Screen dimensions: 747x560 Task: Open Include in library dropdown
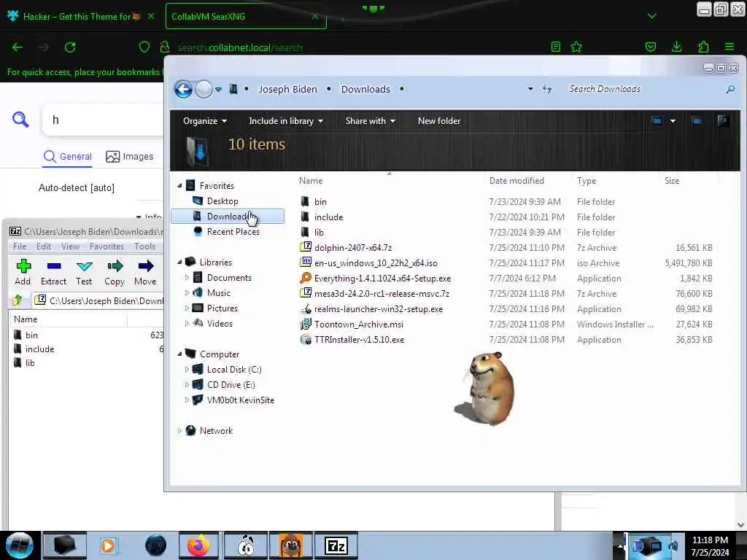pos(286,121)
